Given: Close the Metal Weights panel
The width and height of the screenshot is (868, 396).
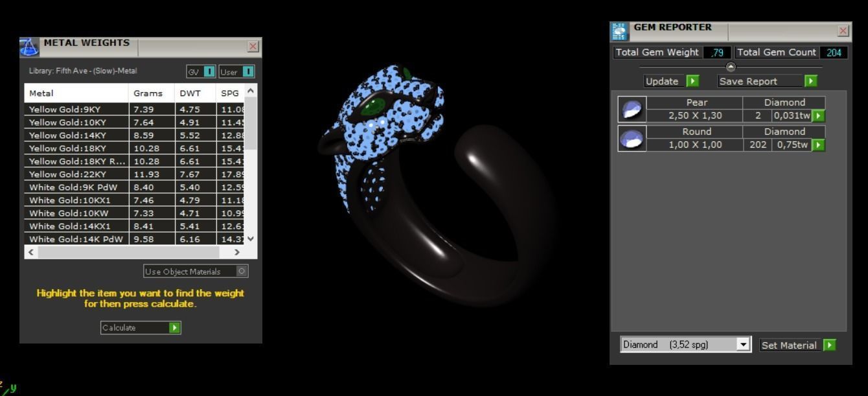Looking at the screenshot, I should (253, 47).
